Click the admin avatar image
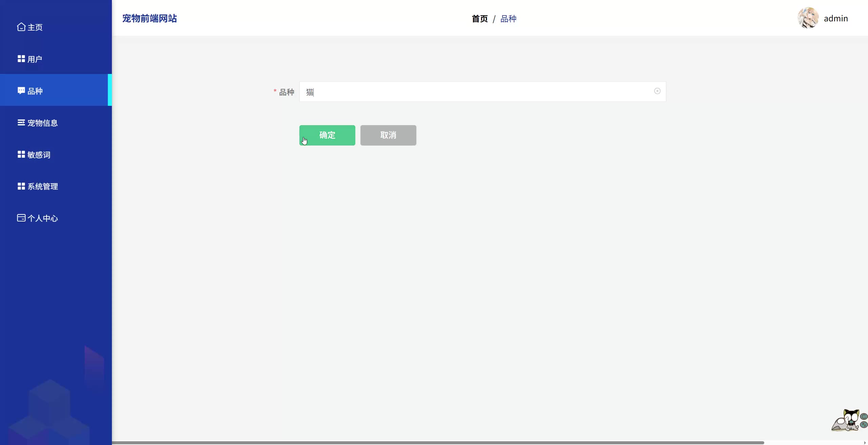Screen dimensions: 868x445 coord(808,18)
